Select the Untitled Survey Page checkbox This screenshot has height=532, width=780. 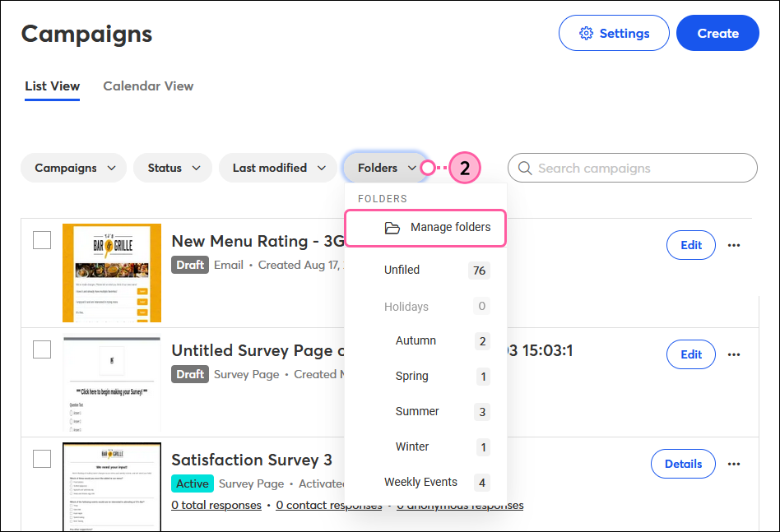(x=42, y=349)
